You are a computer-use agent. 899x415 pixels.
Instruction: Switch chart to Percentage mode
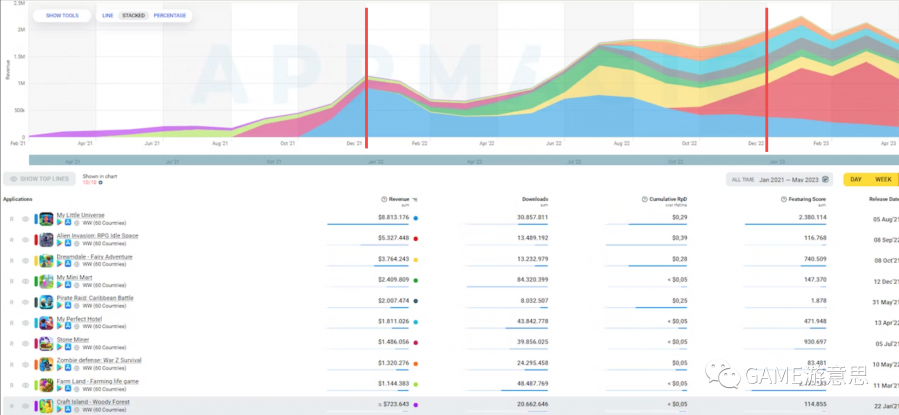coord(169,16)
